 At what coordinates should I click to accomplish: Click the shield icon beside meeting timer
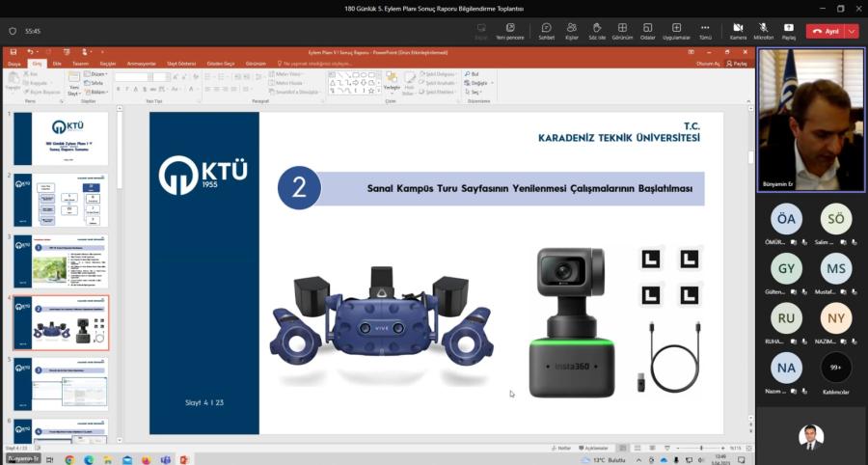(x=13, y=32)
